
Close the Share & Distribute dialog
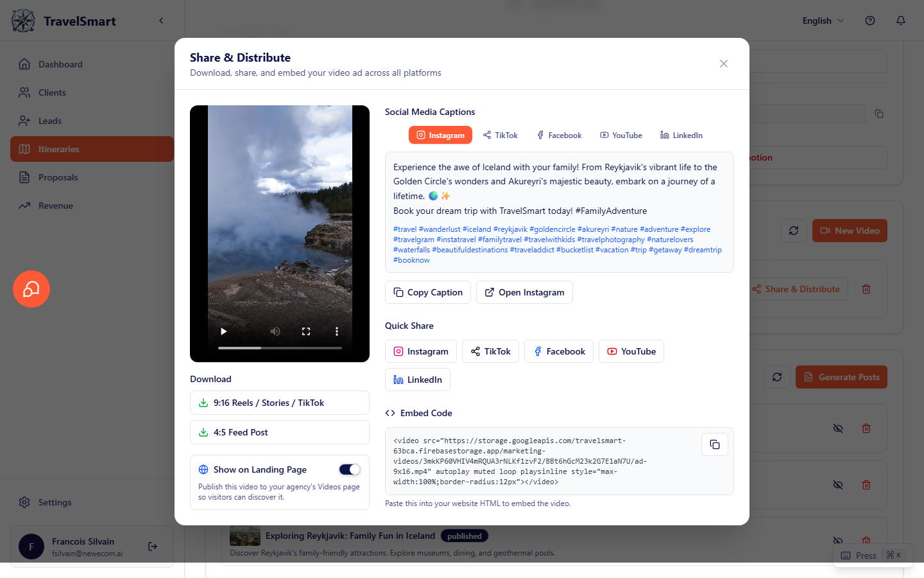(724, 64)
